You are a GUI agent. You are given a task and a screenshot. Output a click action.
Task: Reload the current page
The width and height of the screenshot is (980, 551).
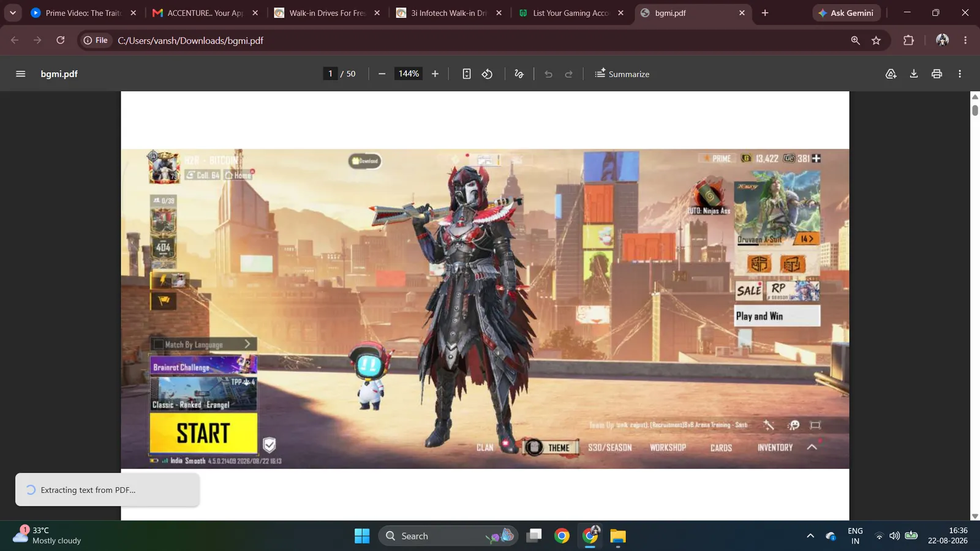point(60,40)
